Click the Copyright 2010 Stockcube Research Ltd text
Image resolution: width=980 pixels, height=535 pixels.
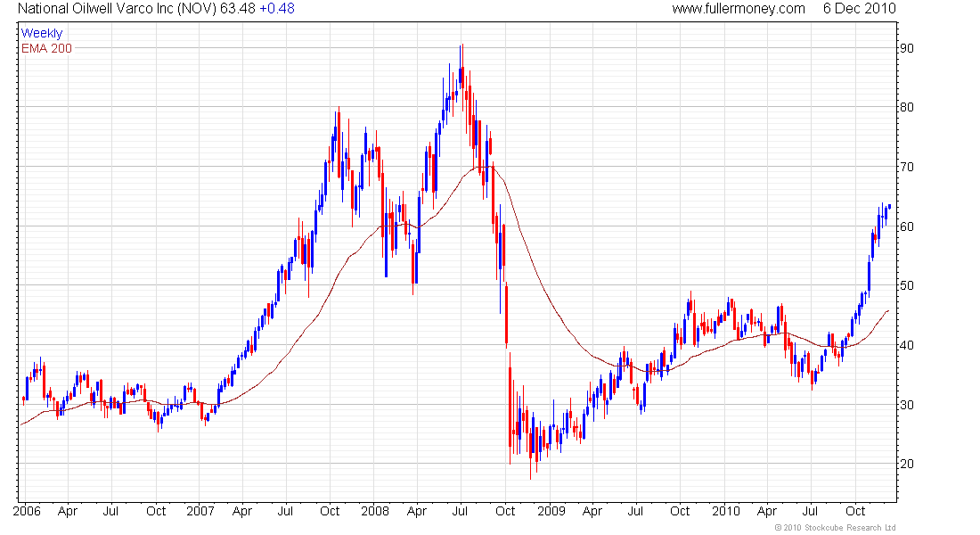(x=835, y=528)
